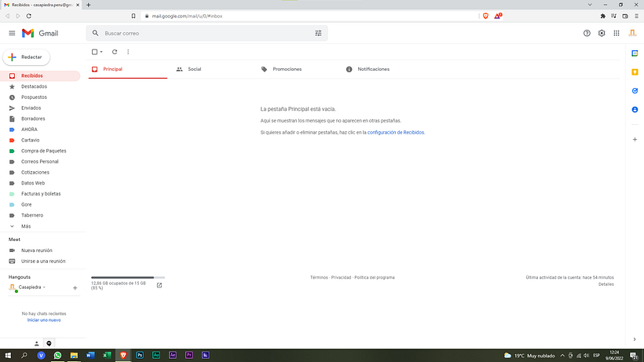Click Iniciar uno nuevo chat link
The height and width of the screenshot is (362, 644).
point(44,320)
